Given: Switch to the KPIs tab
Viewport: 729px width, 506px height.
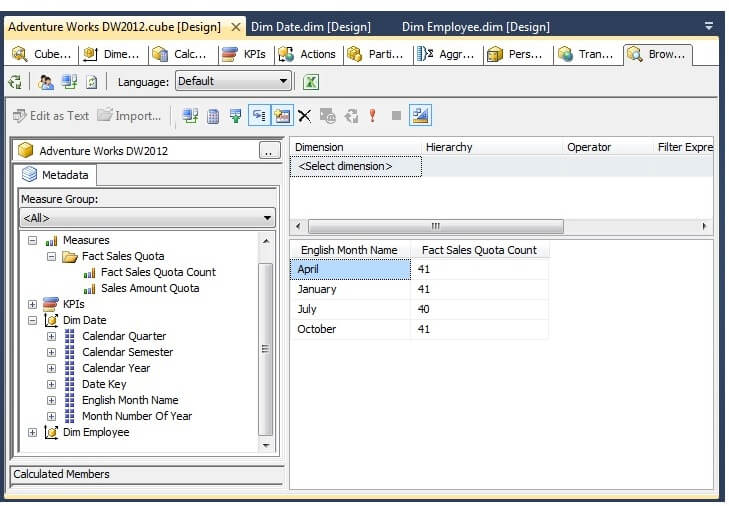Looking at the screenshot, I should pos(245,54).
